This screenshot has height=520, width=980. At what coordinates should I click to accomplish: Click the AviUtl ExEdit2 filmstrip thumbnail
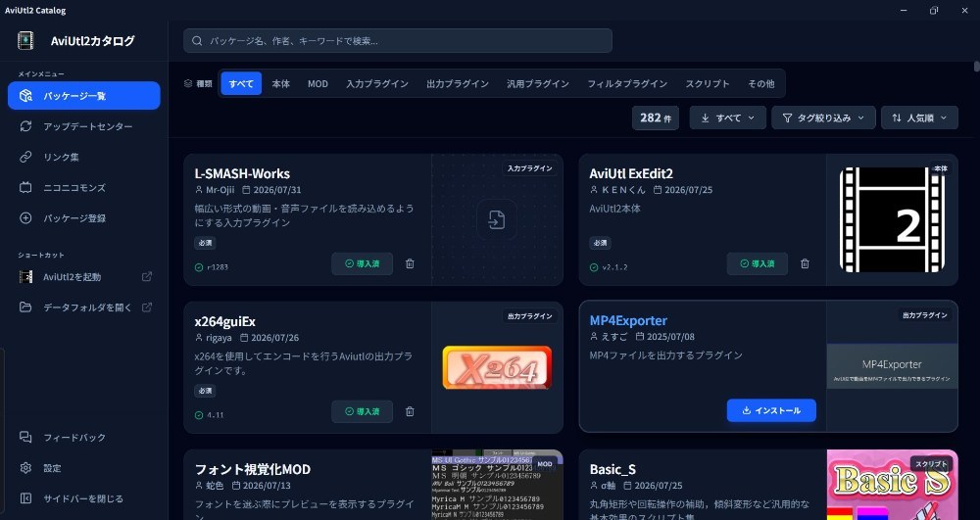(892, 219)
